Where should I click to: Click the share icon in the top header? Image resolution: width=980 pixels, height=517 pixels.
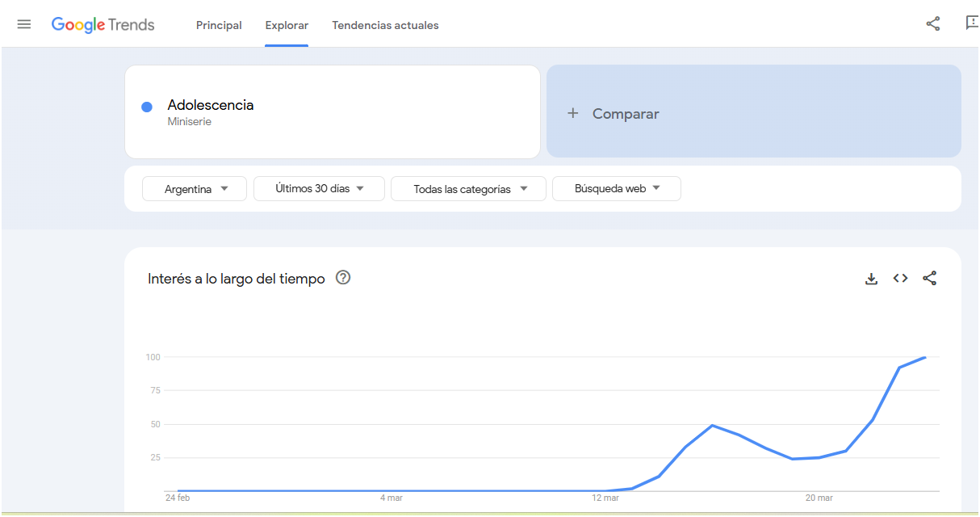coord(932,23)
